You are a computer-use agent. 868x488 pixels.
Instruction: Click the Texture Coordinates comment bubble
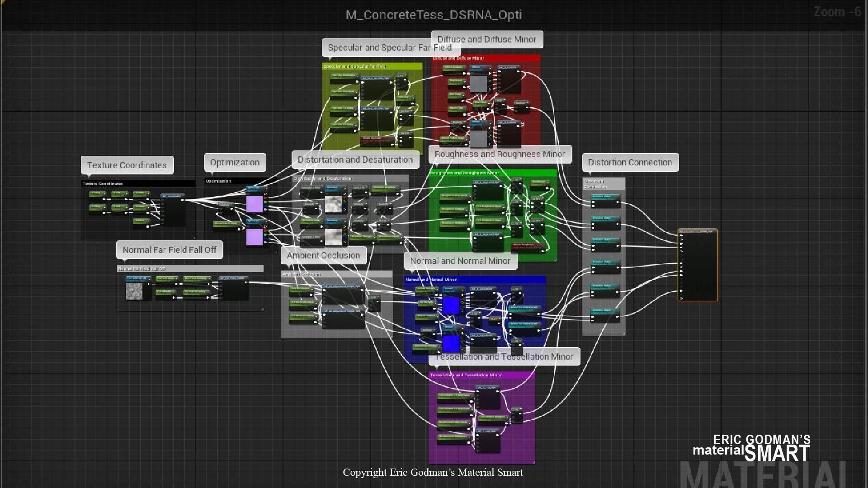[x=127, y=165]
